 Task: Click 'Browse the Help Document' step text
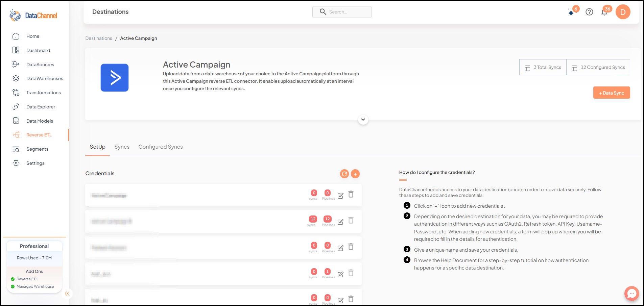tap(501, 264)
